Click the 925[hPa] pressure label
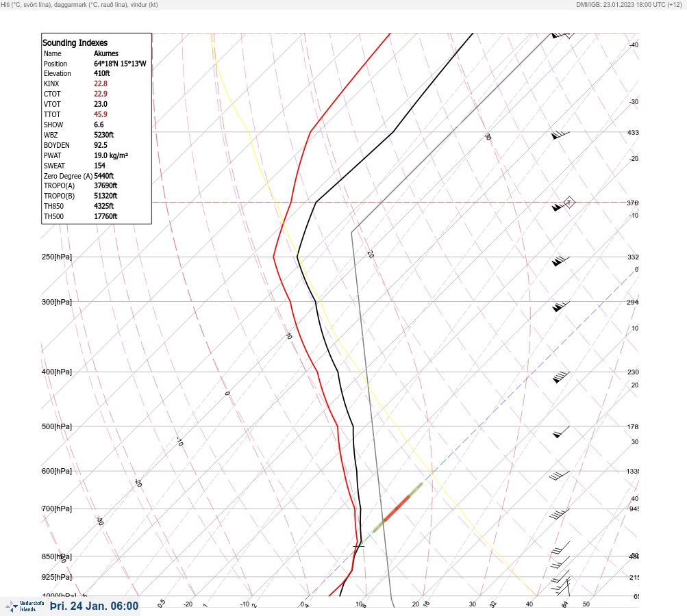 click(x=57, y=577)
